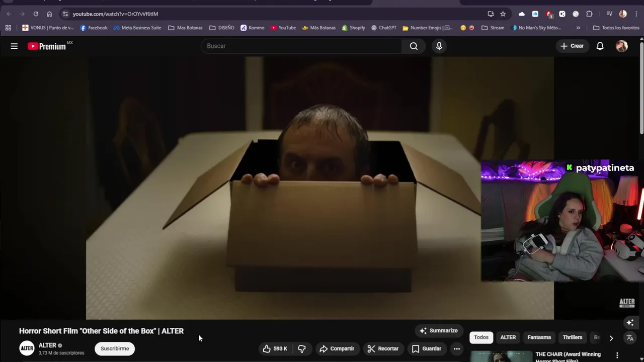The width and height of the screenshot is (644, 362).
Task: Open the Más Botanas bookmark
Action: tap(318, 28)
